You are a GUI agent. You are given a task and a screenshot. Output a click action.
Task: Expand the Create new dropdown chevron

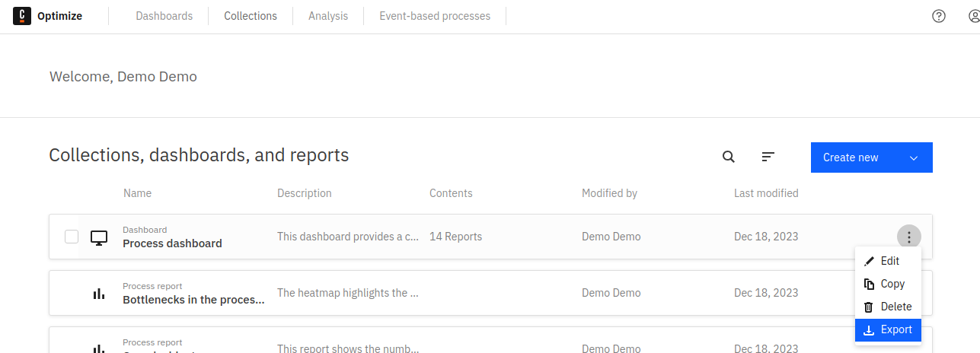915,157
